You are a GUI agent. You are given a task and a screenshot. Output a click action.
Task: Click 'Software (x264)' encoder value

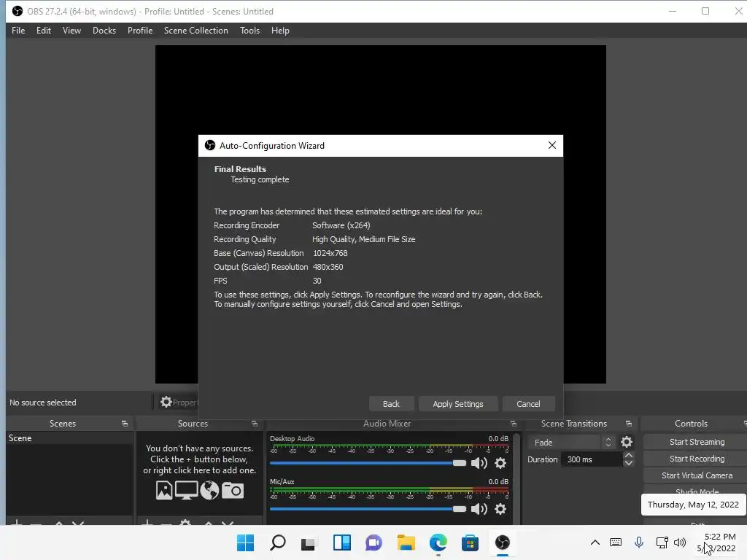[341, 225]
